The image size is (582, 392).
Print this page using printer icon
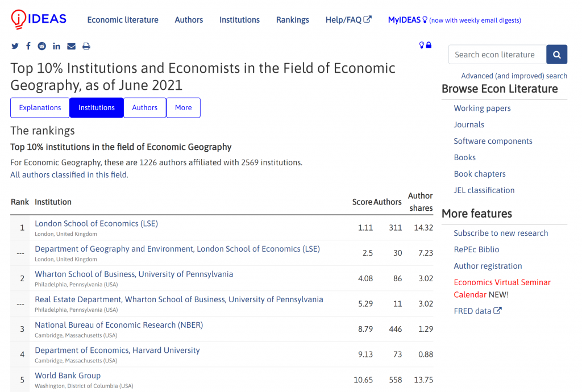click(86, 46)
